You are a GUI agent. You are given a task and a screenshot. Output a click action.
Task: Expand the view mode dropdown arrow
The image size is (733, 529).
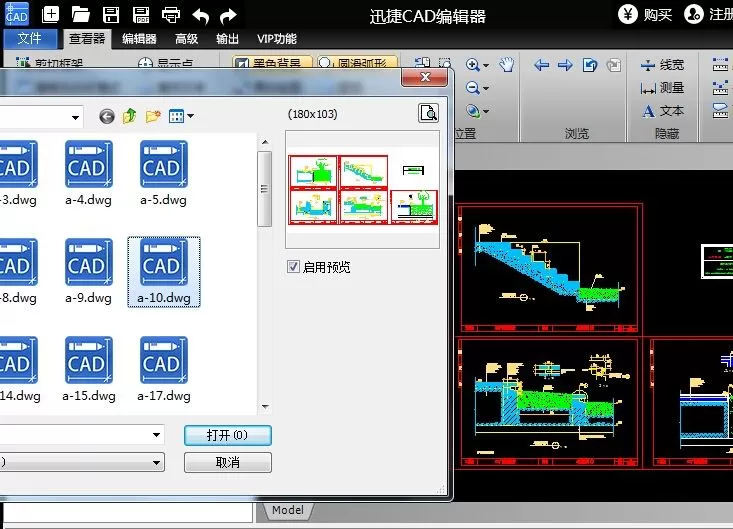190,116
